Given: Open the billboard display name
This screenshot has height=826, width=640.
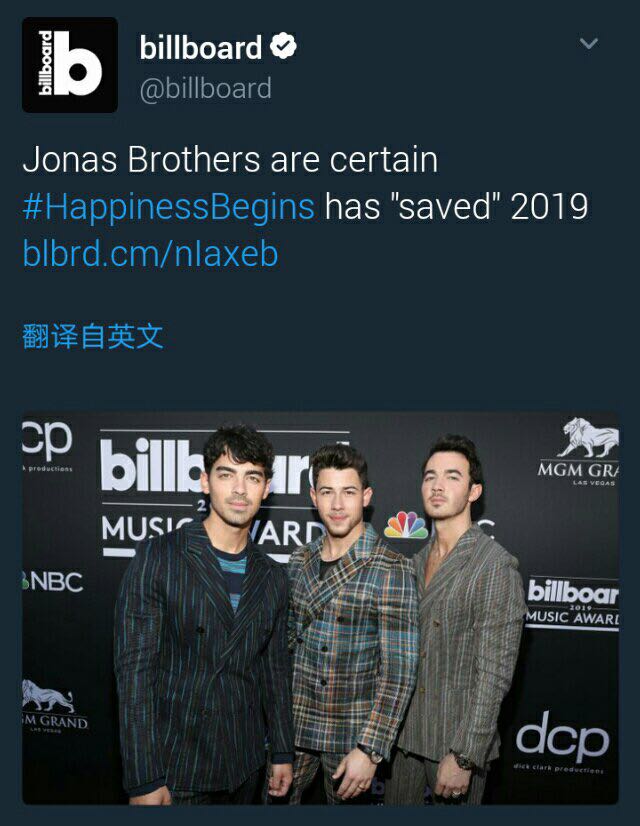Looking at the screenshot, I should [x=200, y=47].
